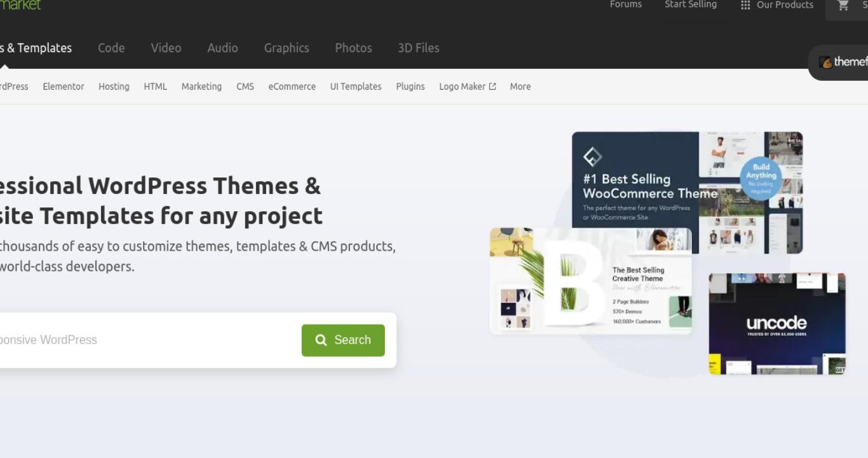Open the Logo Maker external link
Screen dimensions: 868x458
[x=467, y=87]
